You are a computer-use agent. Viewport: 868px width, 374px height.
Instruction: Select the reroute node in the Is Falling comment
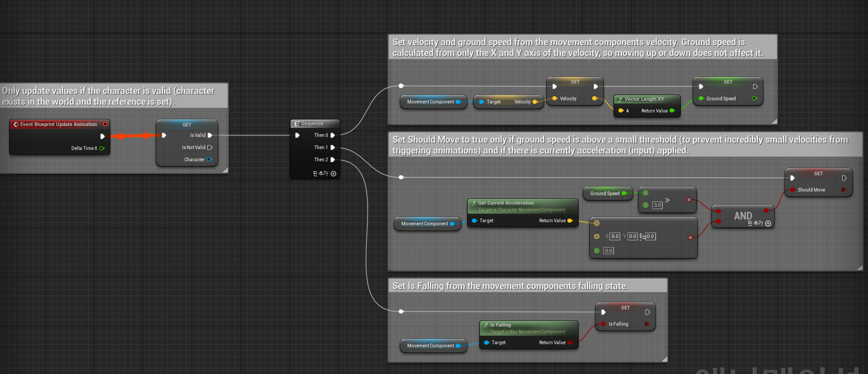(x=401, y=312)
